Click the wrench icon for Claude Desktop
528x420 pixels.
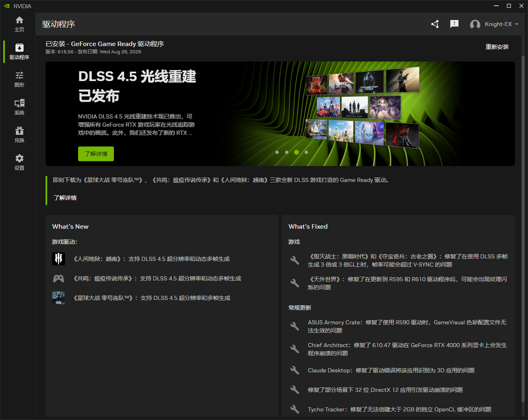coord(295,370)
